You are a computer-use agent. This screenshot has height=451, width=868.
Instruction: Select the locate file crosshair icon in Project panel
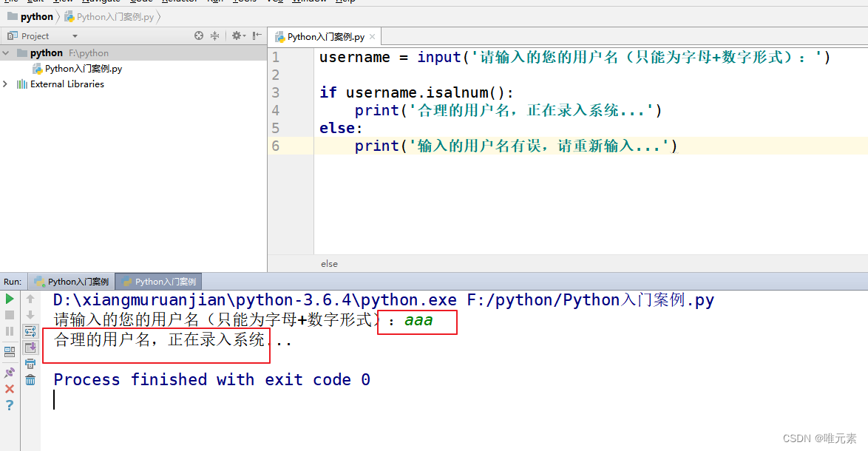[x=198, y=35]
